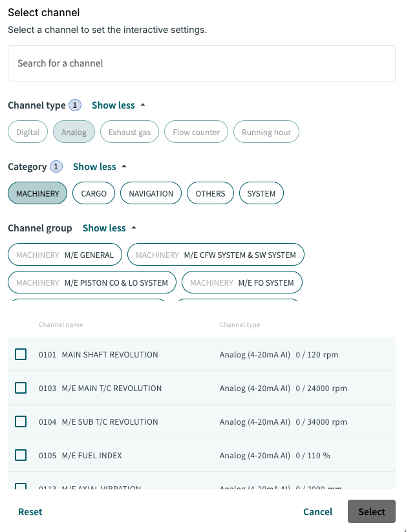This screenshot has height=532, width=406.
Task: Filter by M/E CFW SYSTEM & SW SYSTEM
Action: pyautogui.click(x=216, y=255)
